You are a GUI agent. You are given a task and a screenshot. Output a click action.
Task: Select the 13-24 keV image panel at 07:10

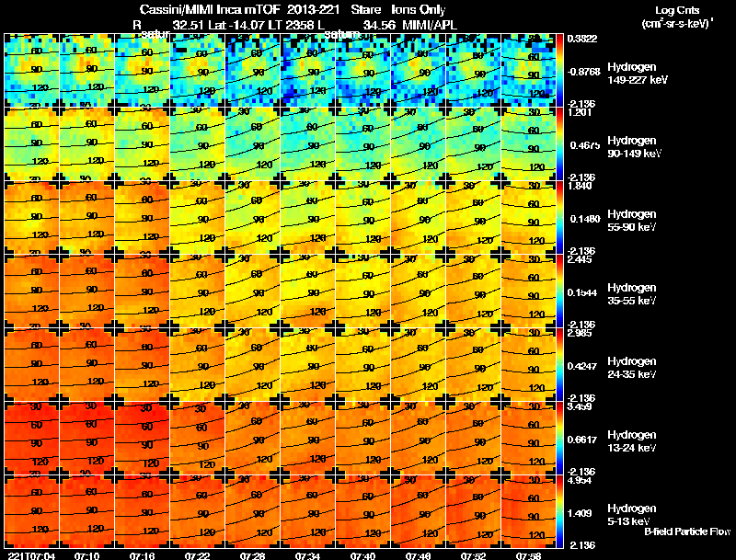86,438
